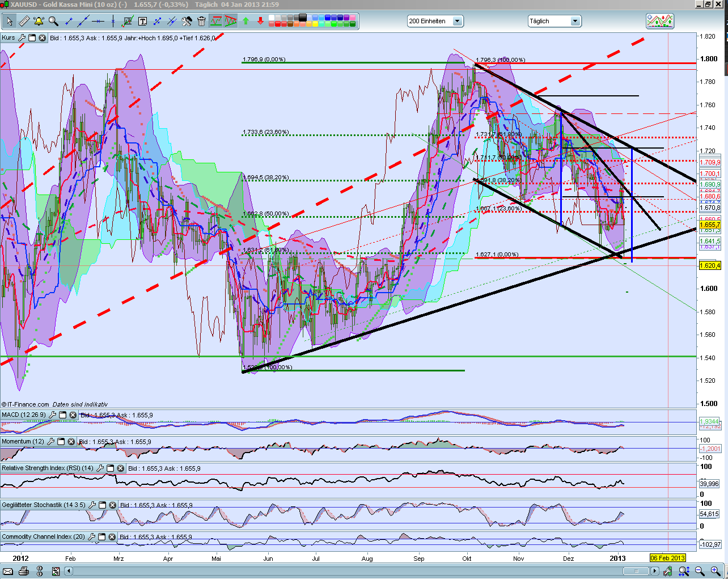Click the yellow 06 Feb 2013 date label
The width and height of the screenshot is (728, 579).
(x=668, y=559)
